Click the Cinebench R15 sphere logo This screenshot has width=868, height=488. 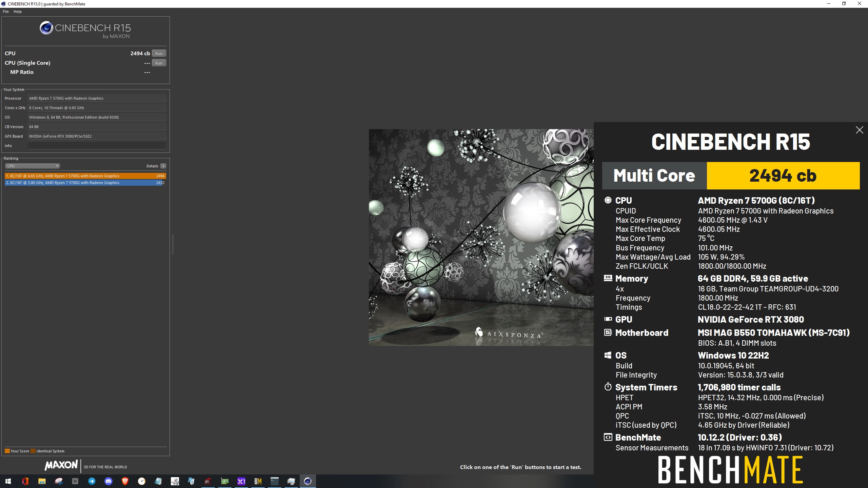[46, 28]
